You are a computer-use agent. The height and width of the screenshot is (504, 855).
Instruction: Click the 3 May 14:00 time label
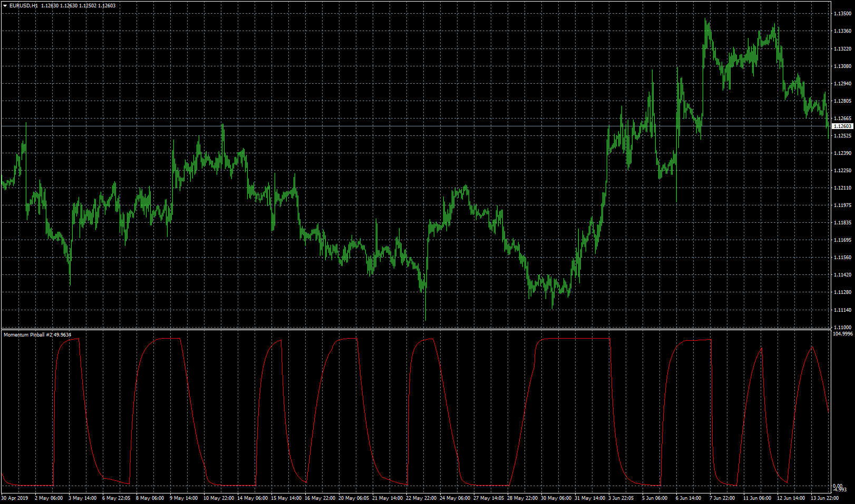click(x=83, y=498)
